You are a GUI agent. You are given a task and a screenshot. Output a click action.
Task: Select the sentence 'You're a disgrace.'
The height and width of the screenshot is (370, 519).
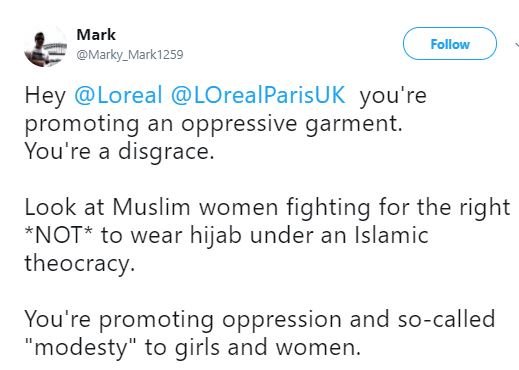click(x=119, y=152)
